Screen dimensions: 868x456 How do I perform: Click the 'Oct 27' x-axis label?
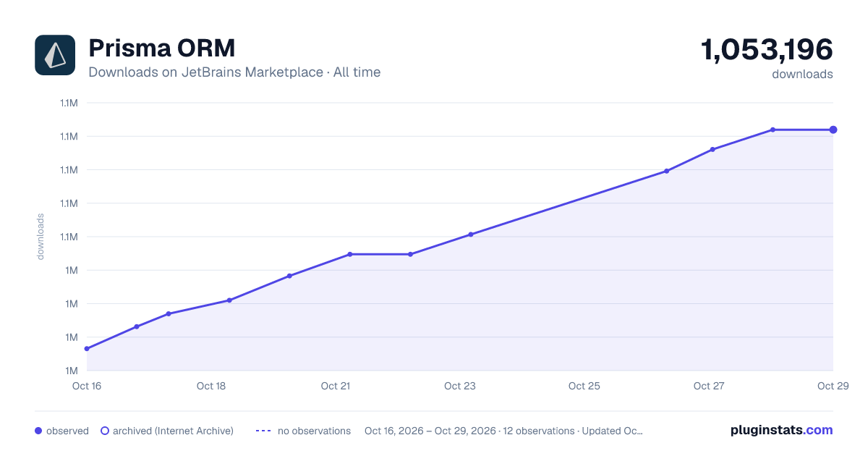[x=709, y=386]
